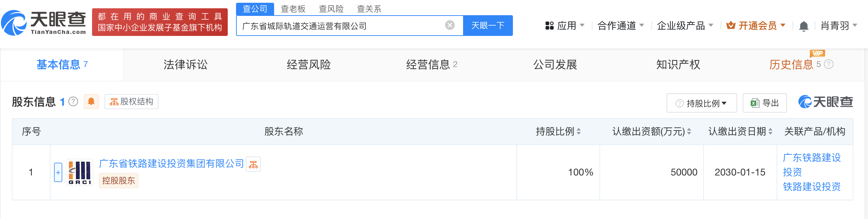Open equity chart icon next to shareholder name

point(253,164)
